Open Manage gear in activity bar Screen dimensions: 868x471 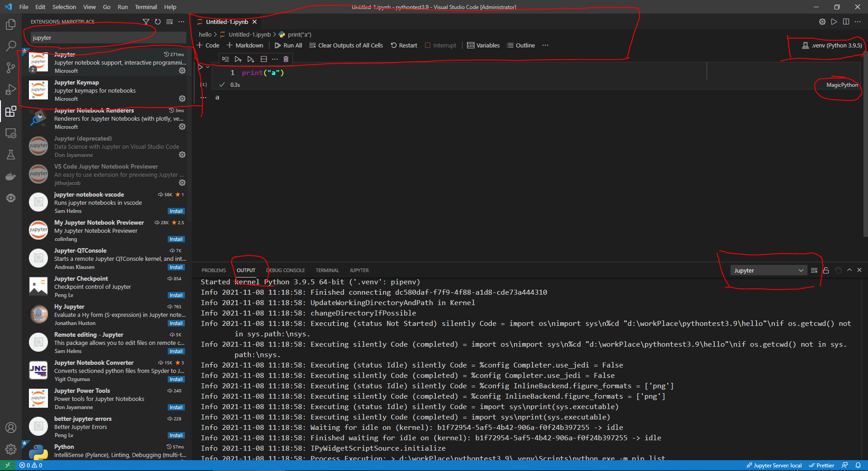point(11,449)
